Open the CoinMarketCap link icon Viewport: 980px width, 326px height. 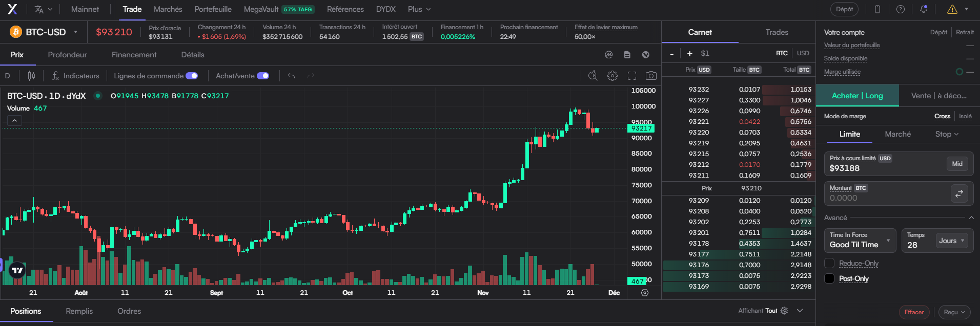coord(609,55)
